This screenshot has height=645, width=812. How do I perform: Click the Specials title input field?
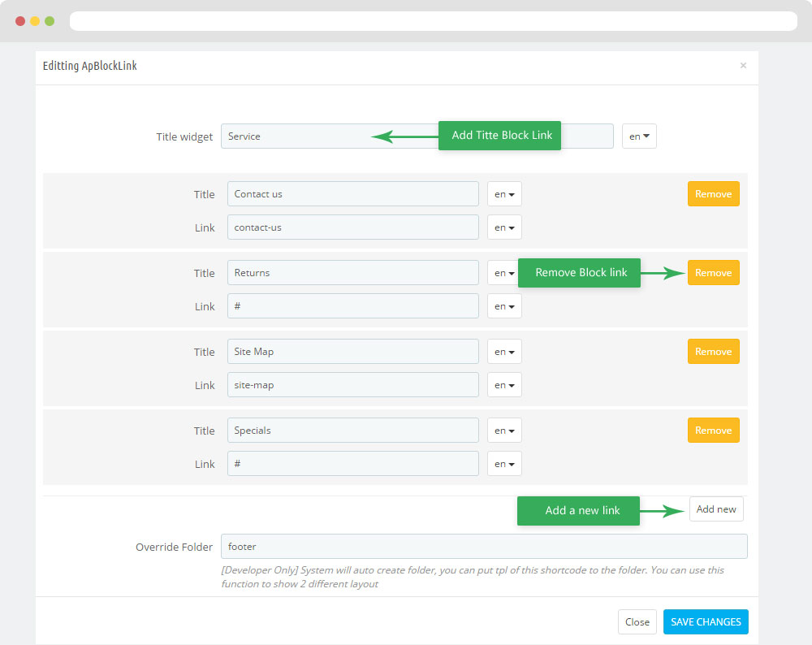(x=352, y=431)
